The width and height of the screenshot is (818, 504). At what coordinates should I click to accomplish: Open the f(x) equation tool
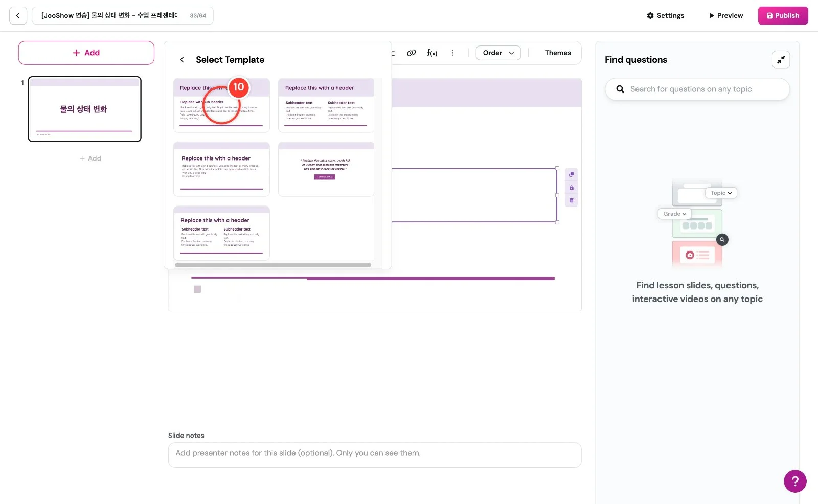pos(432,53)
